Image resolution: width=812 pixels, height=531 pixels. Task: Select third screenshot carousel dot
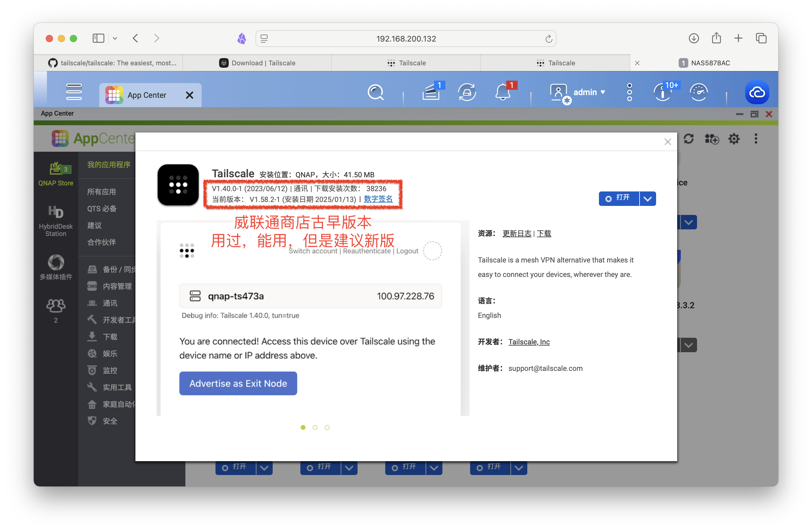(327, 427)
